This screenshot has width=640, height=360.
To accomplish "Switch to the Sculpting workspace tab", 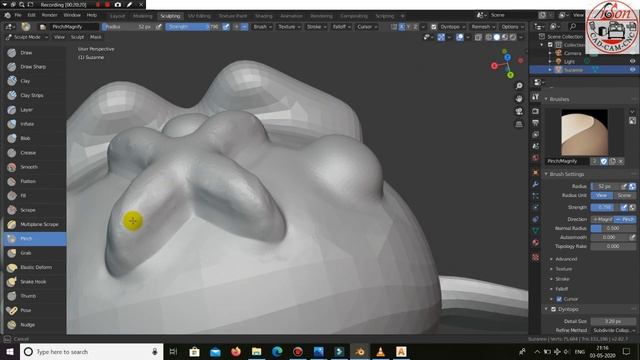I will pyautogui.click(x=170, y=16).
